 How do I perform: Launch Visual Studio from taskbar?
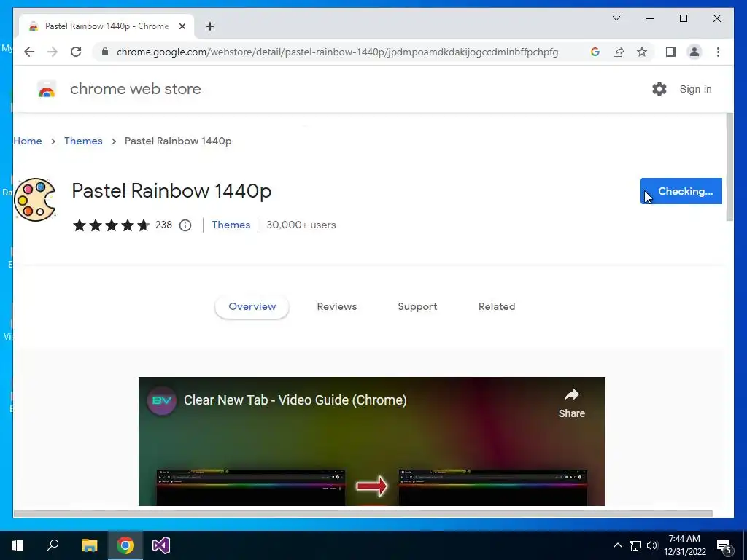(161, 545)
